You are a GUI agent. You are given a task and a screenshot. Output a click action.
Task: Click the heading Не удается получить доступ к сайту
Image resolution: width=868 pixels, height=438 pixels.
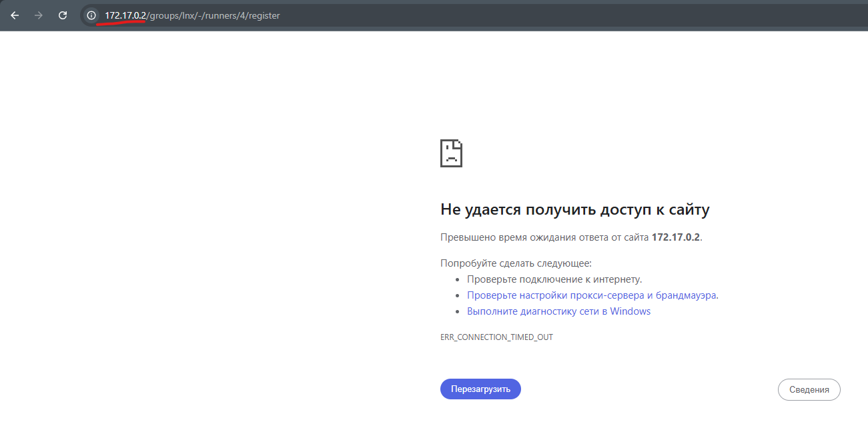[574, 209]
